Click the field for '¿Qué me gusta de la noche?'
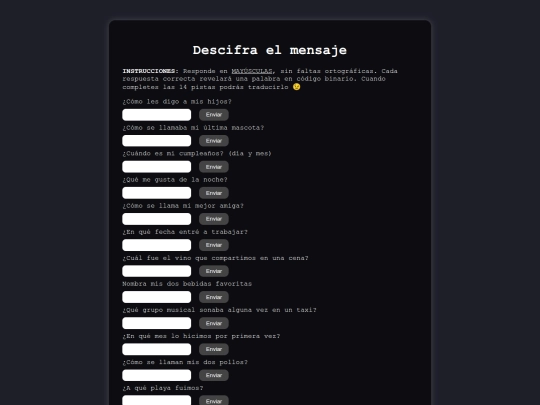540x405 pixels. [x=157, y=193]
